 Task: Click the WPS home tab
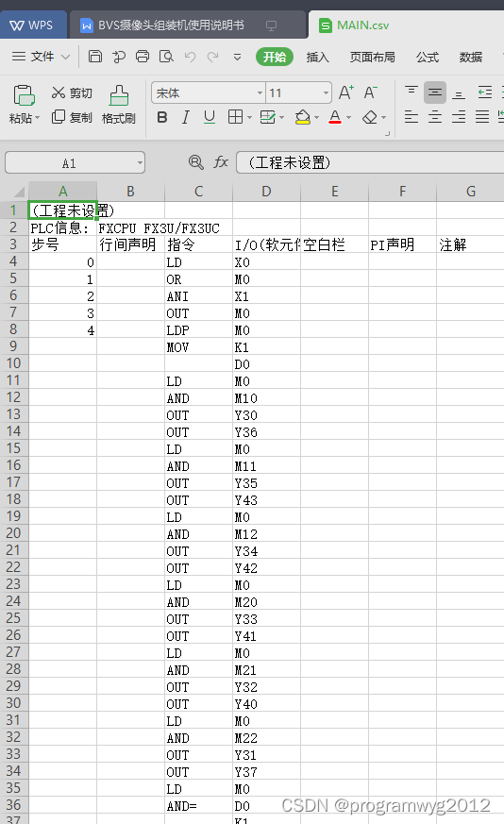tap(33, 25)
